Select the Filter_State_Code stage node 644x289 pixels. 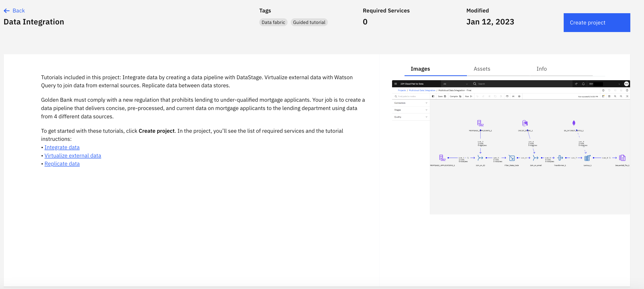tap(512, 158)
